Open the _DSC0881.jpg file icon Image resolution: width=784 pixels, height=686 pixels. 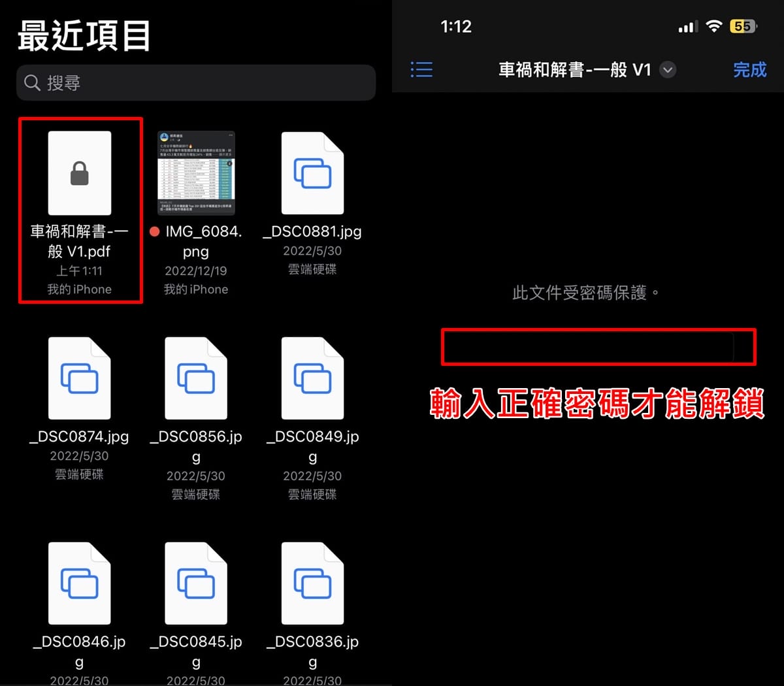coord(312,173)
